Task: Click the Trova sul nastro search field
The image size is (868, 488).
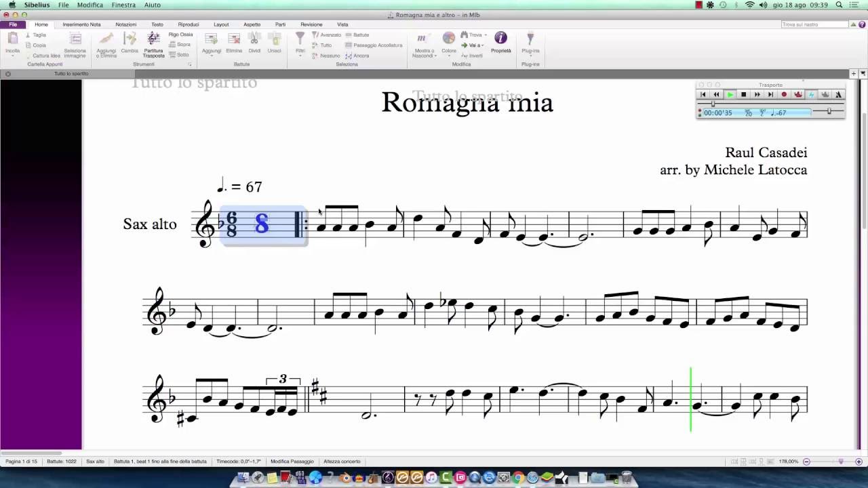Action: pyautogui.click(x=814, y=24)
